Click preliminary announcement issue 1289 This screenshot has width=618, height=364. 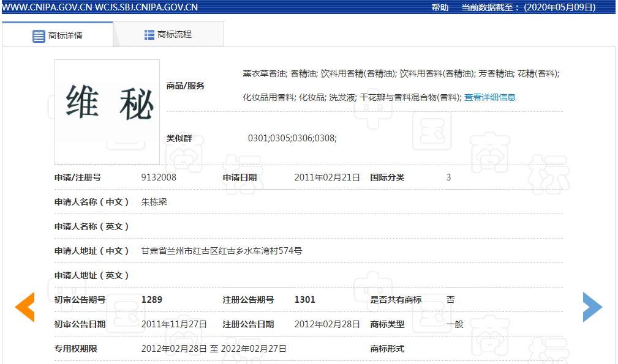[x=151, y=300]
